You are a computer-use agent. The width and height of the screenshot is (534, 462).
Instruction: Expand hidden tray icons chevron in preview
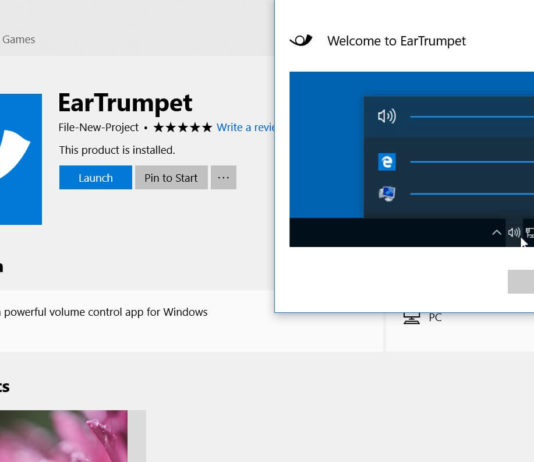[x=497, y=233]
